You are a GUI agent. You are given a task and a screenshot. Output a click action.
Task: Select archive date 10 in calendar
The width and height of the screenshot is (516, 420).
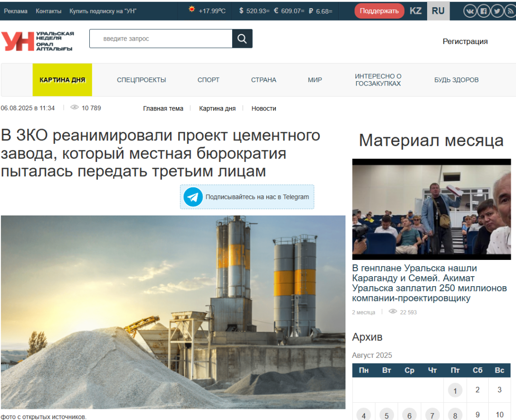tap(500, 415)
